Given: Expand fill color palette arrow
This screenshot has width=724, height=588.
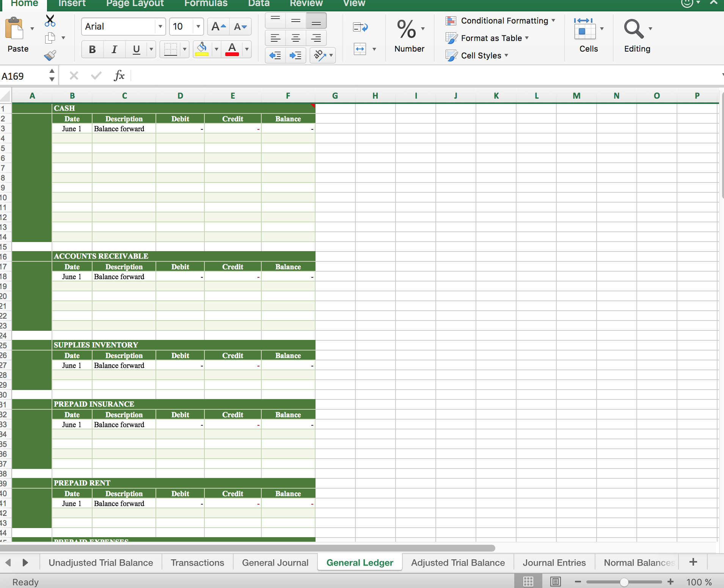Looking at the screenshot, I should tap(216, 49).
